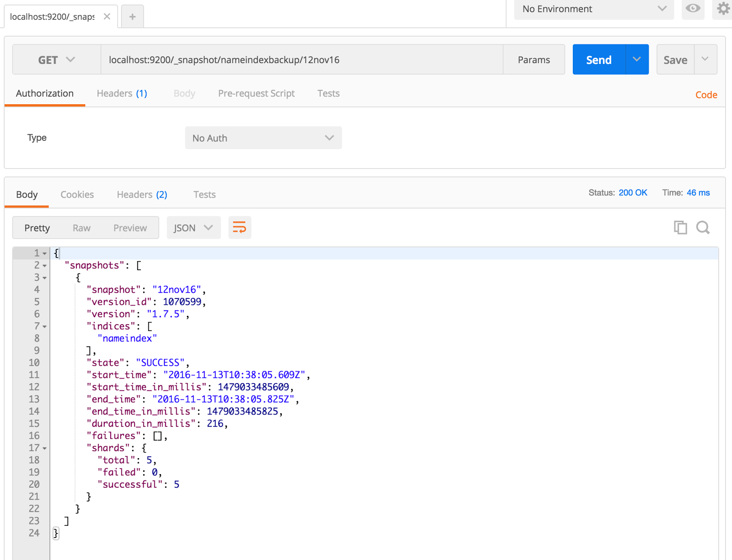Image resolution: width=732 pixels, height=560 pixels.
Task: Select the Pretty response view
Action: 37,227
